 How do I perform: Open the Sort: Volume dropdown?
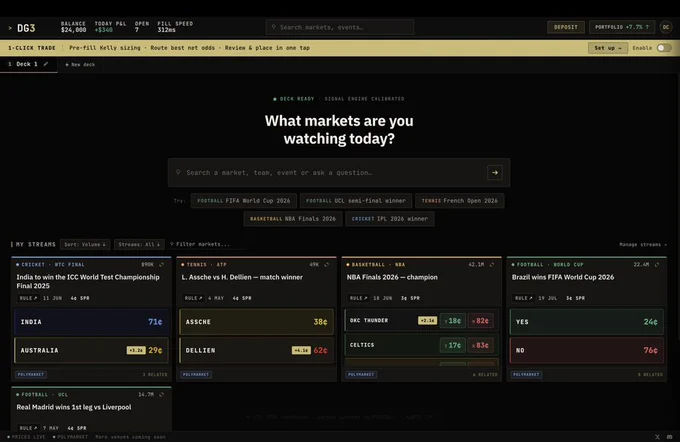pos(85,245)
